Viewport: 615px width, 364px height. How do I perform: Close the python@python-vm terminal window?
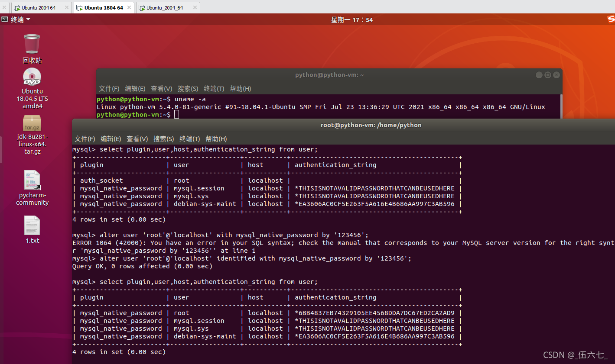click(x=556, y=75)
